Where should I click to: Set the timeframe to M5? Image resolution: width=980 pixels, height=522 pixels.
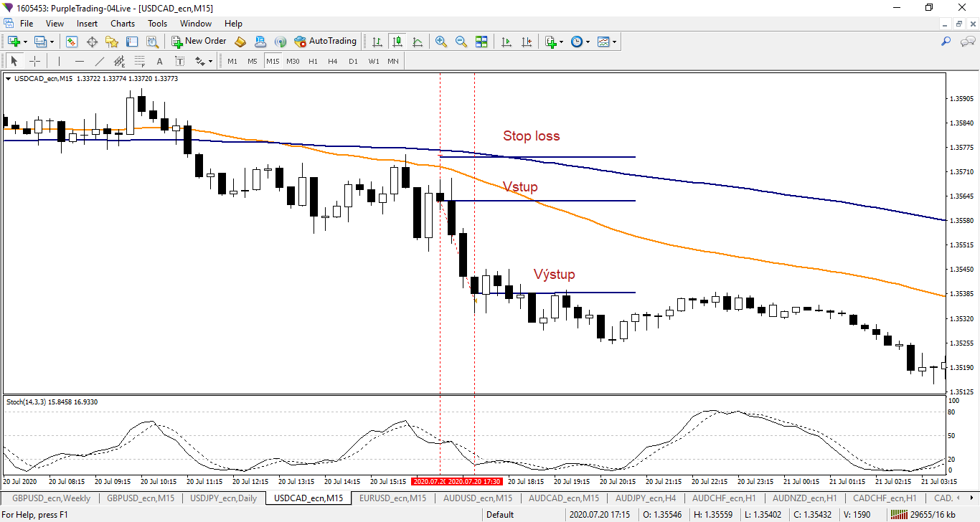point(253,61)
